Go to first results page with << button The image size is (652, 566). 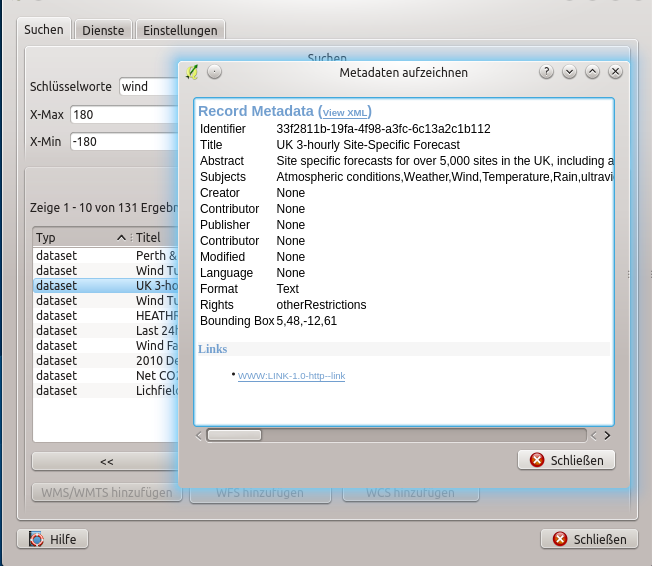106,461
